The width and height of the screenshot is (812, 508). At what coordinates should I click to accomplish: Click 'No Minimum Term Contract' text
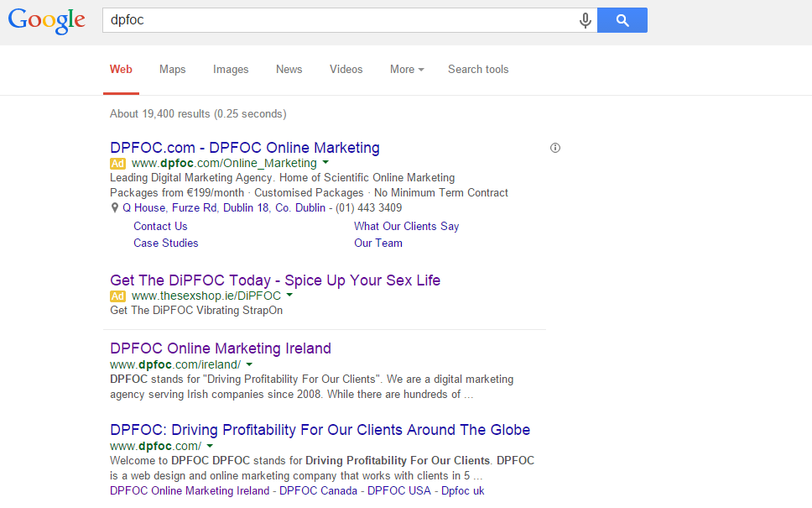pos(440,193)
